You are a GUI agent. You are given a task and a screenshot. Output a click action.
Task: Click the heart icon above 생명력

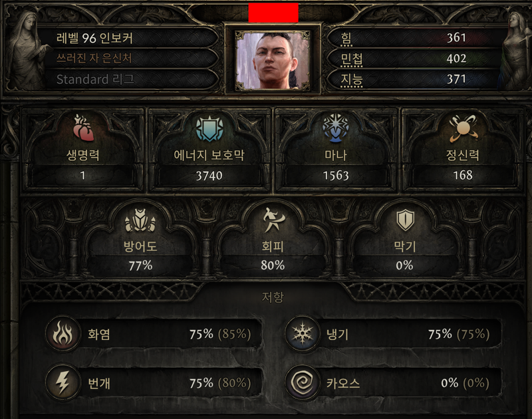tap(82, 128)
